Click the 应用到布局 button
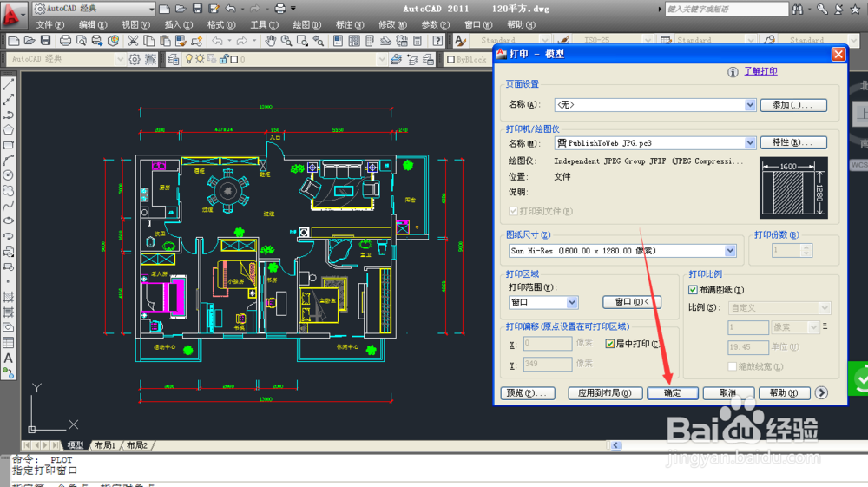 click(x=605, y=393)
